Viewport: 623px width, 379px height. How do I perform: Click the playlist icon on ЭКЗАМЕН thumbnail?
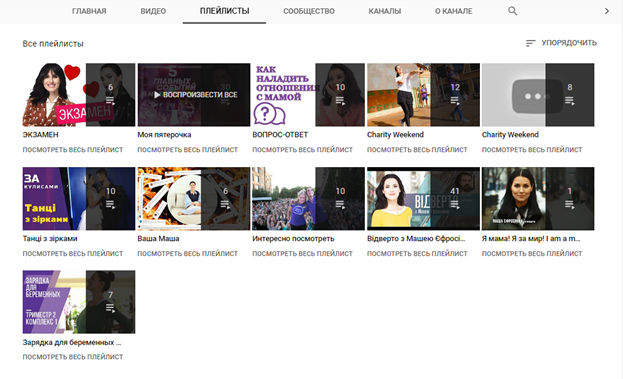pos(110,101)
